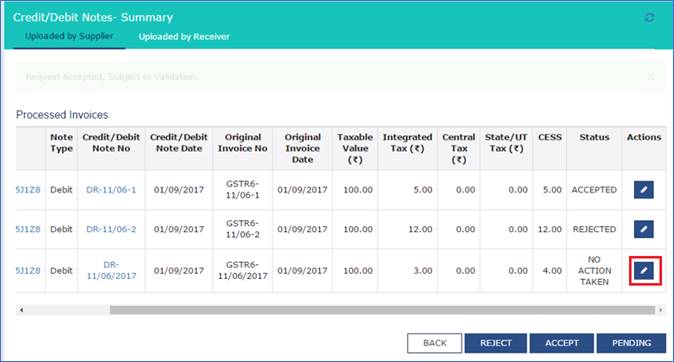Click edit pencil icon for DR-11/06/2017 row

643,270
